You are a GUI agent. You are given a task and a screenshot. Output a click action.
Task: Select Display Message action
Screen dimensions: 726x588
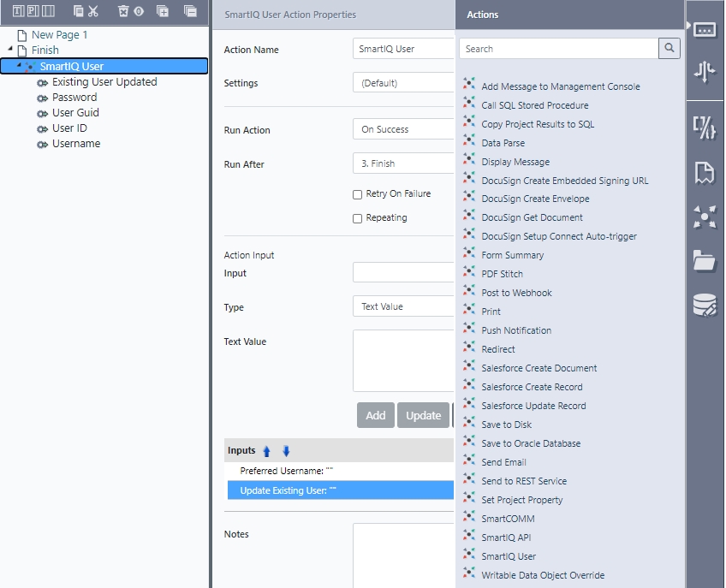[x=515, y=162]
